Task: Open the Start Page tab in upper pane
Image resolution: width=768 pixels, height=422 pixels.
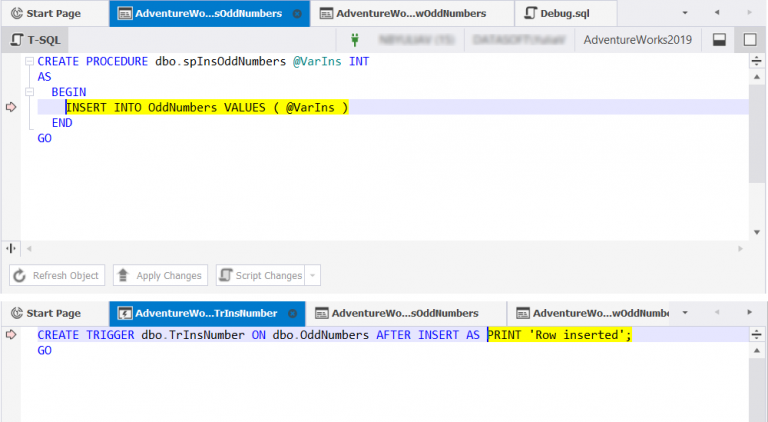Action: tap(53, 14)
